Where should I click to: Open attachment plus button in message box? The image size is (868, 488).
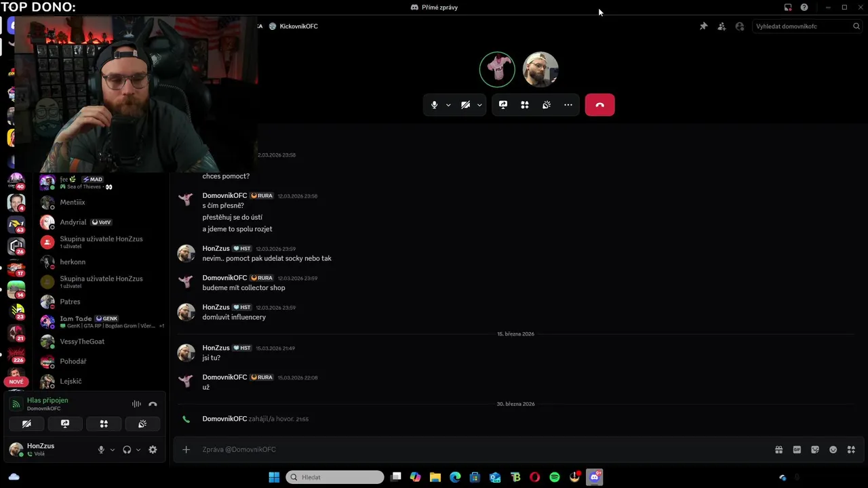click(x=186, y=449)
